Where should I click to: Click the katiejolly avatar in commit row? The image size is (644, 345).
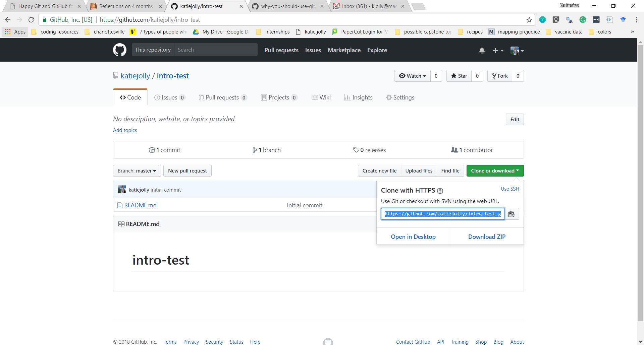[122, 189]
